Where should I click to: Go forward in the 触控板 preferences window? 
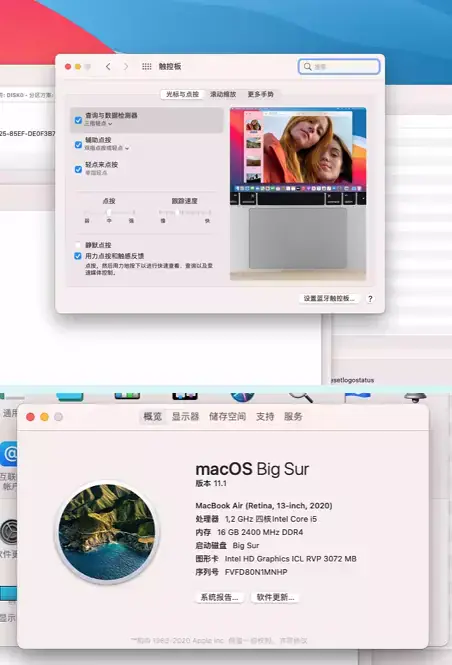click(126, 67)
